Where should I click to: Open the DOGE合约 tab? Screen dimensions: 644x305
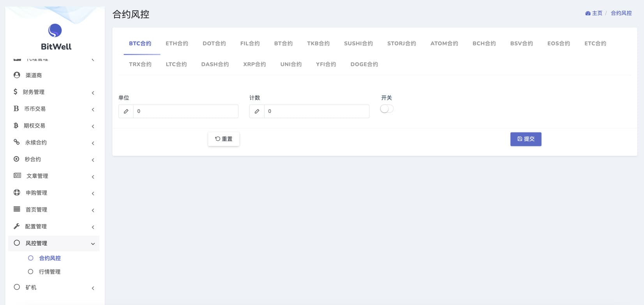[364, 64]
